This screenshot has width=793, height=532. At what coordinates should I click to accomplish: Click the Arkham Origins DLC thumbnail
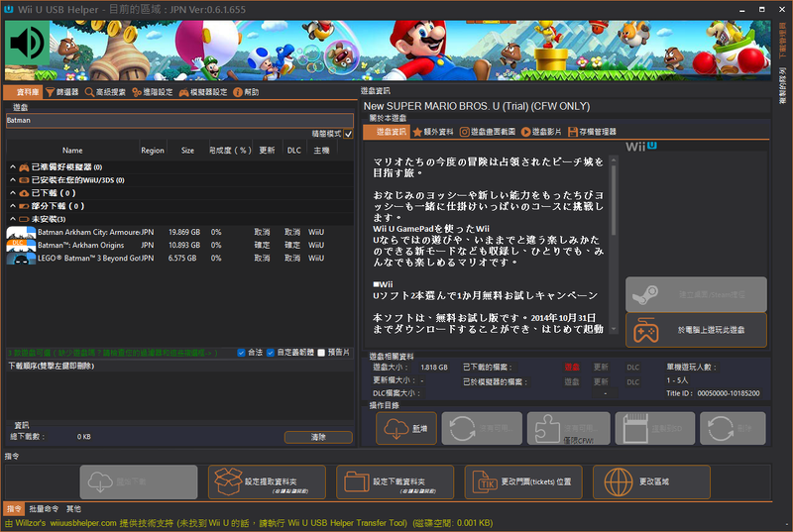point(21,245)
